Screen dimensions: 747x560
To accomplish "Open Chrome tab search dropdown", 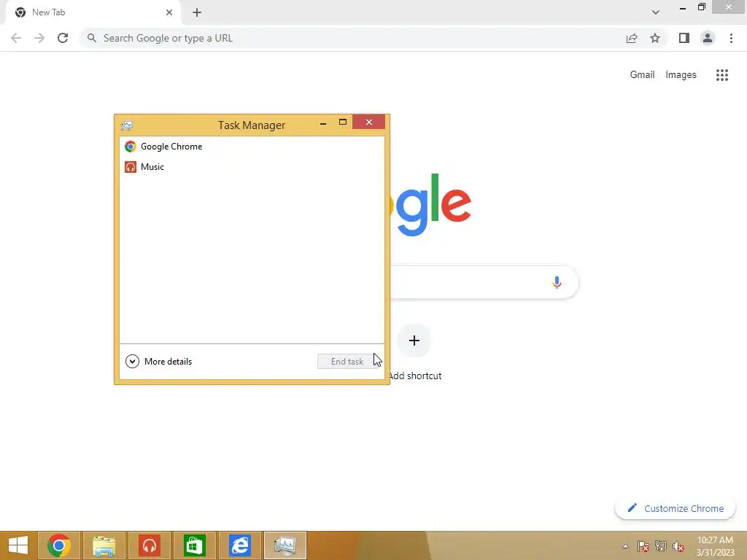I will [656, 12].
